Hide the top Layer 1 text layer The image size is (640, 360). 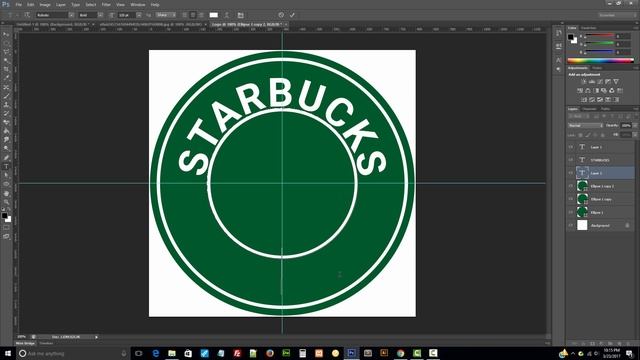pyautogui.click(x=571, y=147)
